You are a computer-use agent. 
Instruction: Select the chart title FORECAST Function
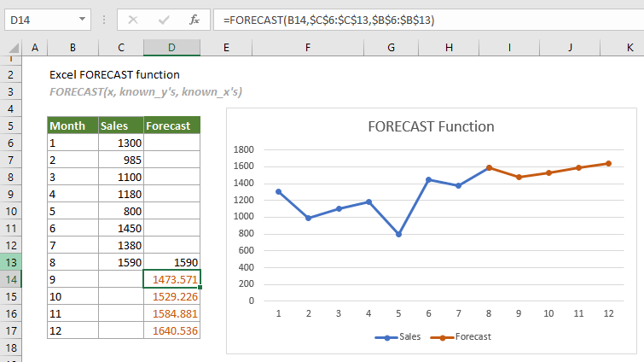(431, 126)
